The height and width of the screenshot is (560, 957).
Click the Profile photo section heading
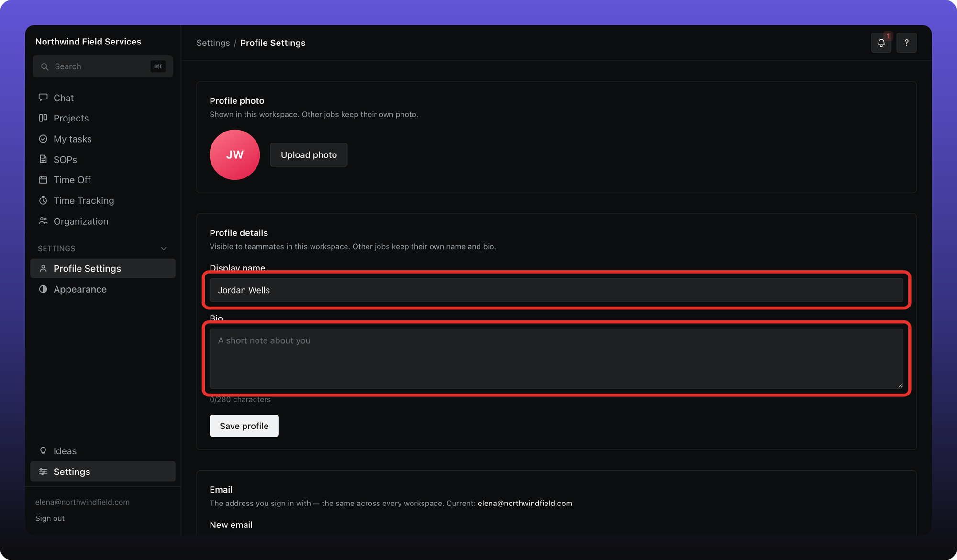(x=237, y=101)
